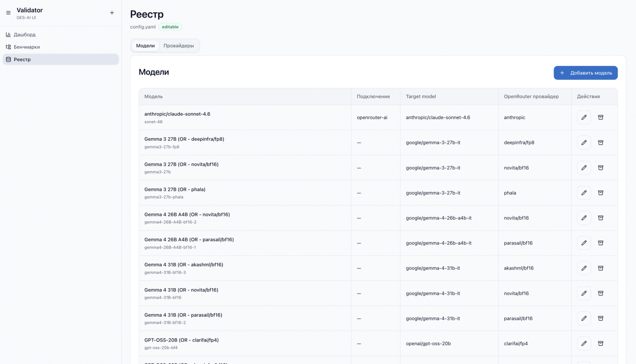Open the Реестр sidebar item
Viewport: 636px width, 364px height.
(x=22, y=60)
